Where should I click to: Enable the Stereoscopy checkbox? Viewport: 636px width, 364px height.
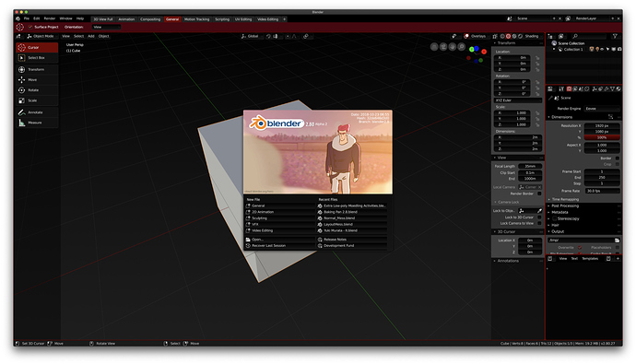click(x=554, y=218)
